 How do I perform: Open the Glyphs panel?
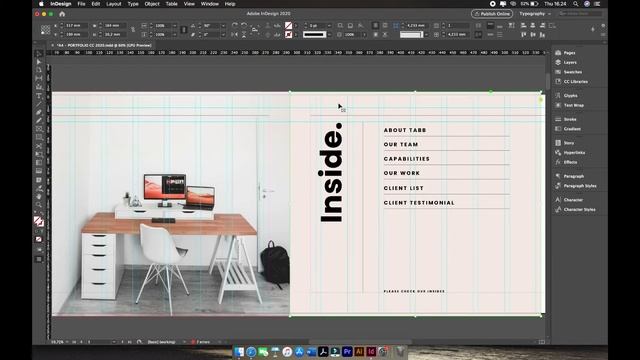570,96
